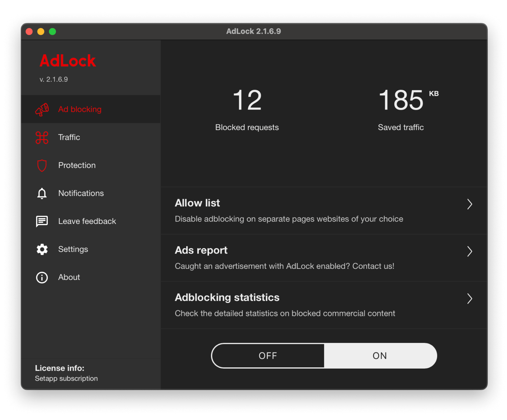Click the 12 Blocked requests counter

[247, 100]
